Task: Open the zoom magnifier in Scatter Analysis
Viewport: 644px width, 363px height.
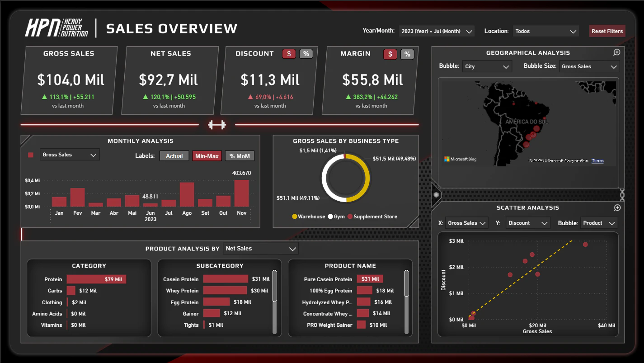Action: coord(617,207)
